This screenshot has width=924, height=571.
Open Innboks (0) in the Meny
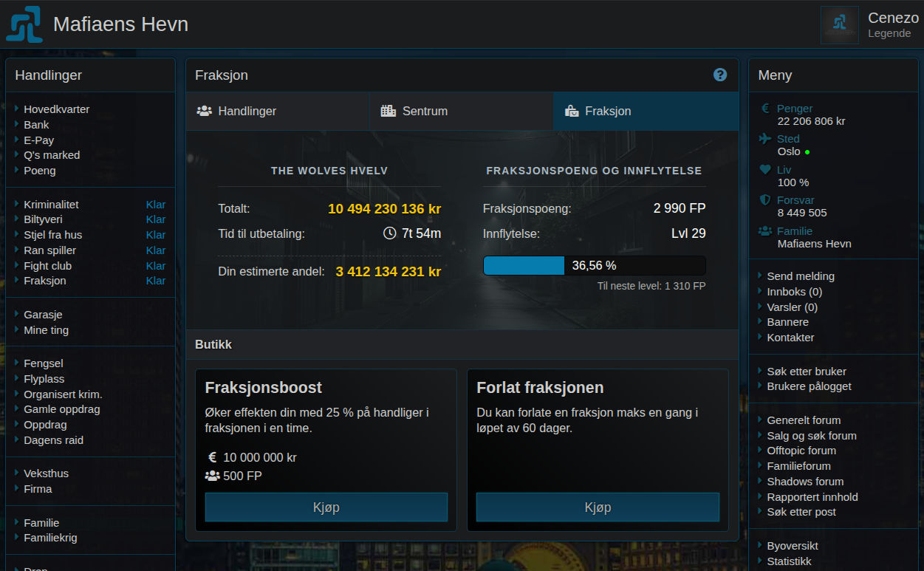click(x=794, y=291)
